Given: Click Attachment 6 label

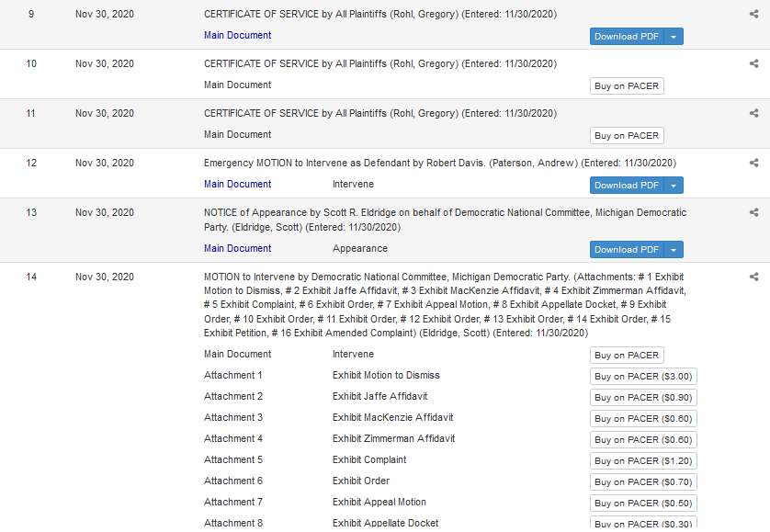Looking at the screenshot, I should click(x=233, y=481).
